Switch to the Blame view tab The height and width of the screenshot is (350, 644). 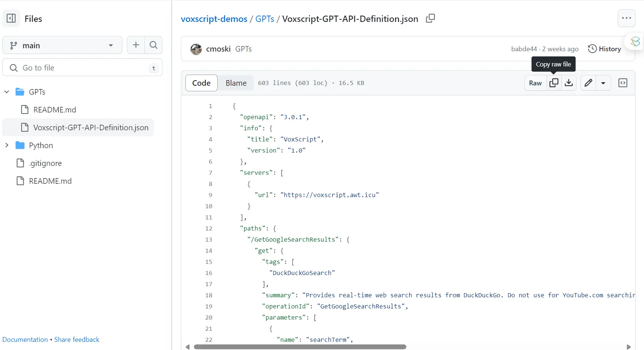coord(236,83)
